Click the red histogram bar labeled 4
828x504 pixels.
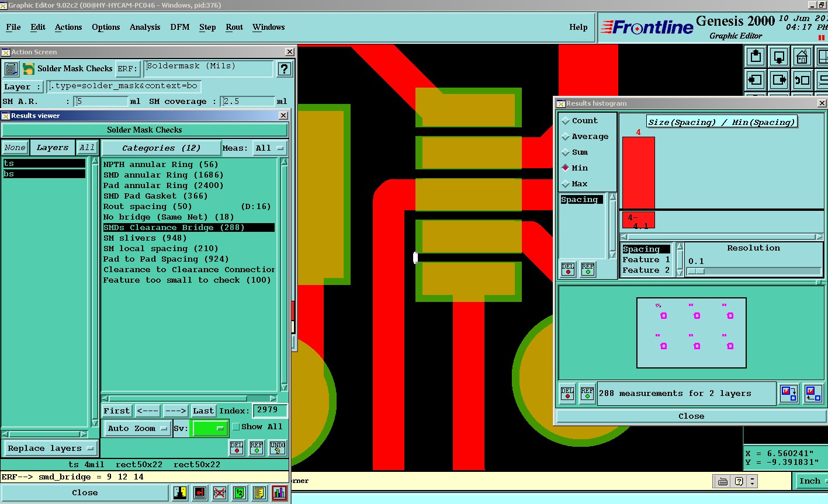[x=639, y=172]
